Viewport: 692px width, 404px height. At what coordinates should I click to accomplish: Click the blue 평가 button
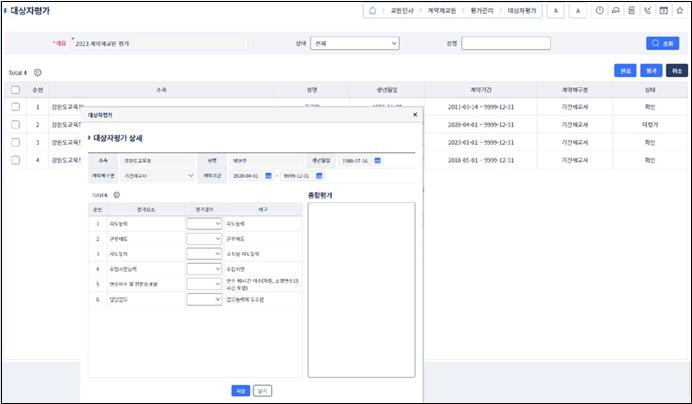(651, 71)
